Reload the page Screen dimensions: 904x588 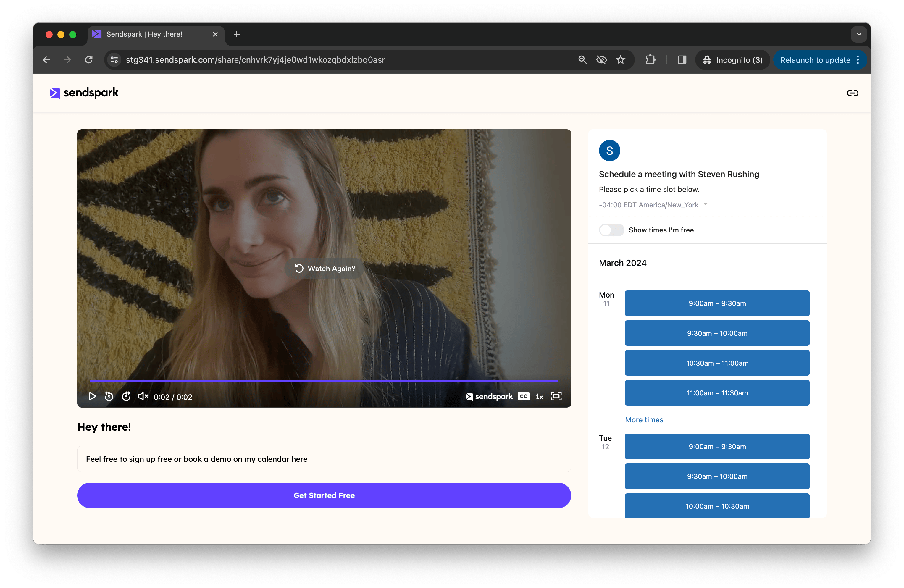click(89, 60)
